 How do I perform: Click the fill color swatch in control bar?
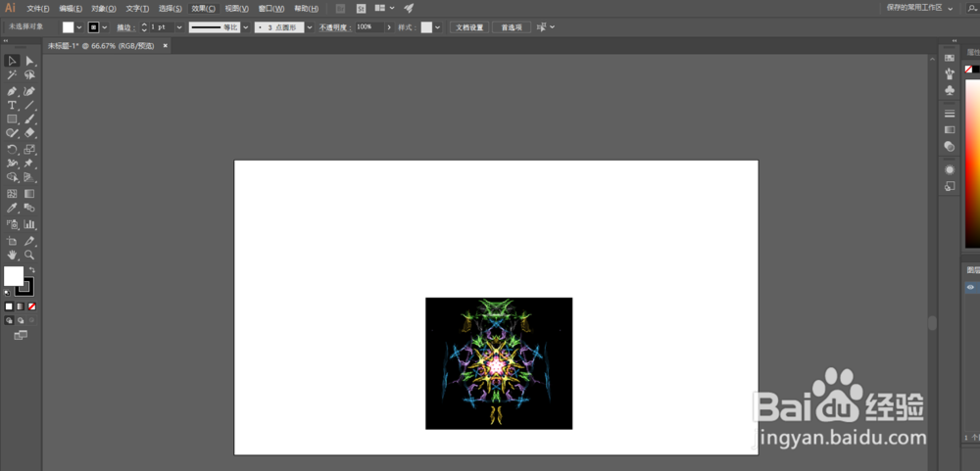pyautogui.click(x=69, y=27)
